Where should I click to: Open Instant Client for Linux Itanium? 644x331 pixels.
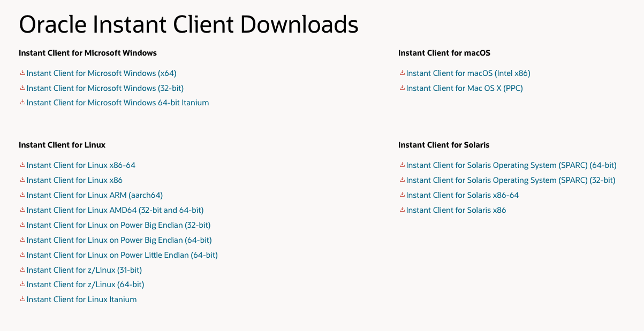click(81, 299)
